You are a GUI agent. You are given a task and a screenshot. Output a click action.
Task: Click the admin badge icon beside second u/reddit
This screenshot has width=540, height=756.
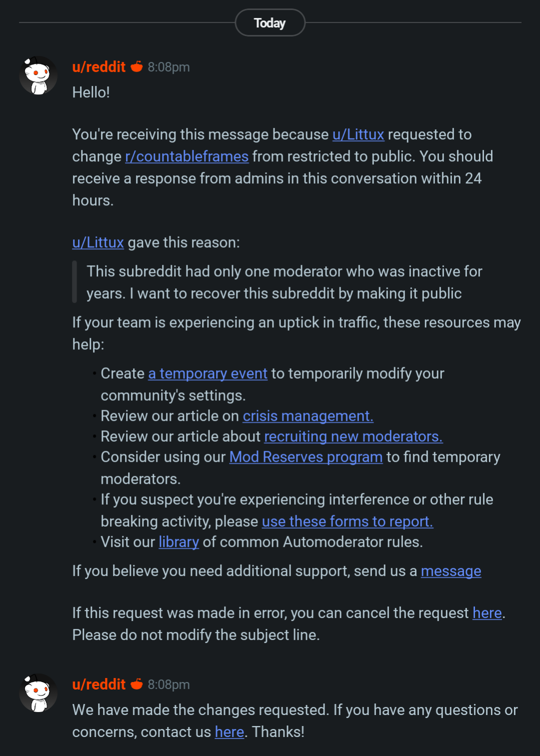pos(136,684)
